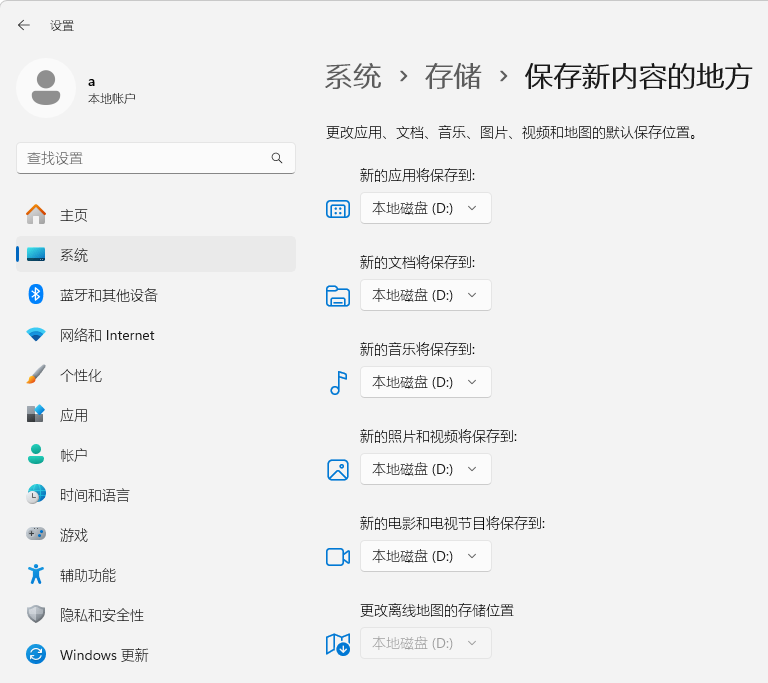Viewport: 768px width, 683px height.
Task: Click the 更改应用、文档 description text
Action: (511, 132)
